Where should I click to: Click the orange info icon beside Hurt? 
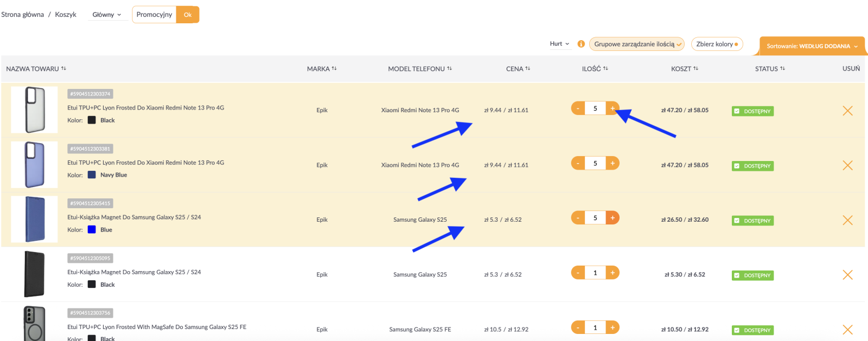click(581, 44)
